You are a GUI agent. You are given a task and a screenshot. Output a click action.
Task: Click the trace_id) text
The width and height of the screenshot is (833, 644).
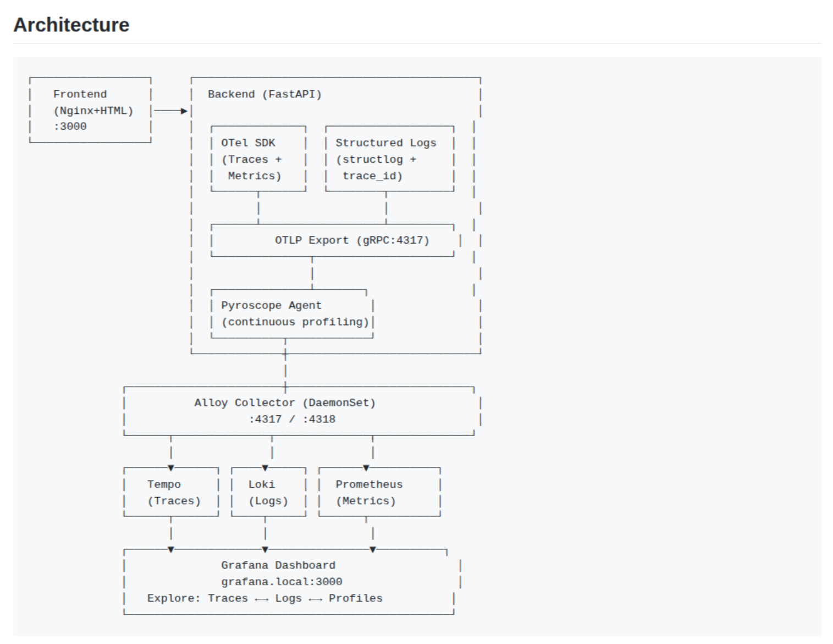(372, 176)
